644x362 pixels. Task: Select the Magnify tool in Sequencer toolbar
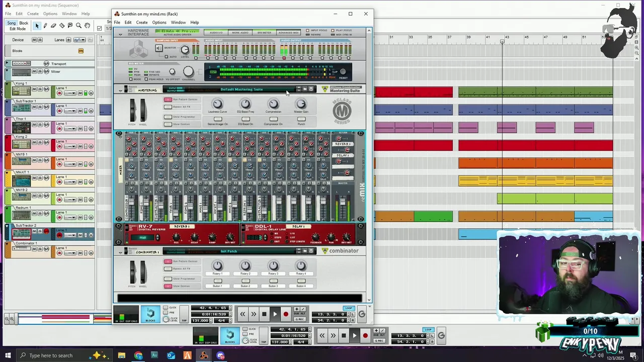[x=78, y=26]
